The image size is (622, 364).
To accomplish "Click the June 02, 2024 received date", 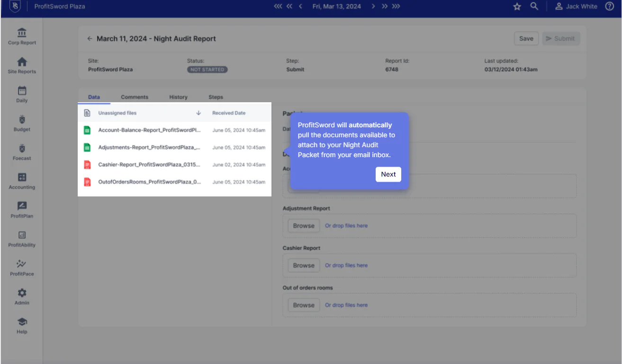I will pos(239,165).
